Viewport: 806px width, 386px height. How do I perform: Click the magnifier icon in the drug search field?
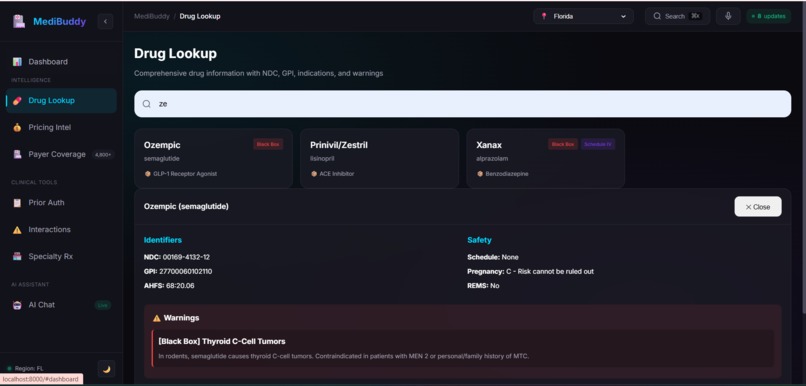point(146,104)
